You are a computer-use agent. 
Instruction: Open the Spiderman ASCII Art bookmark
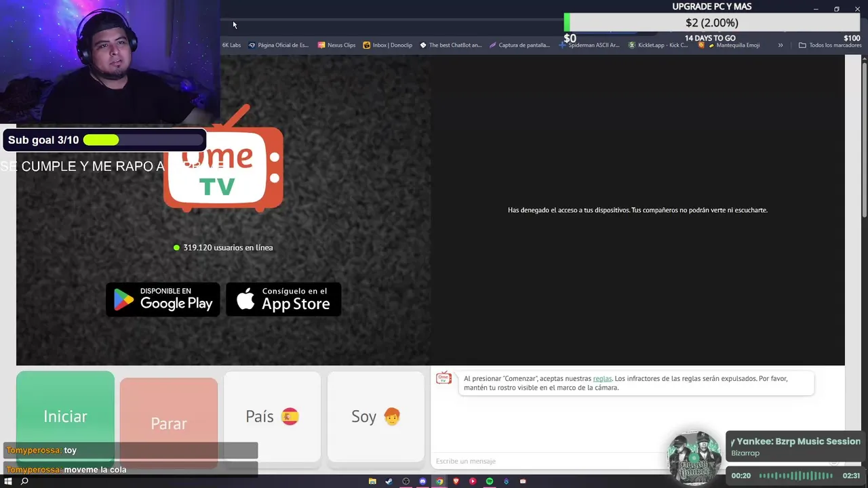589,45
